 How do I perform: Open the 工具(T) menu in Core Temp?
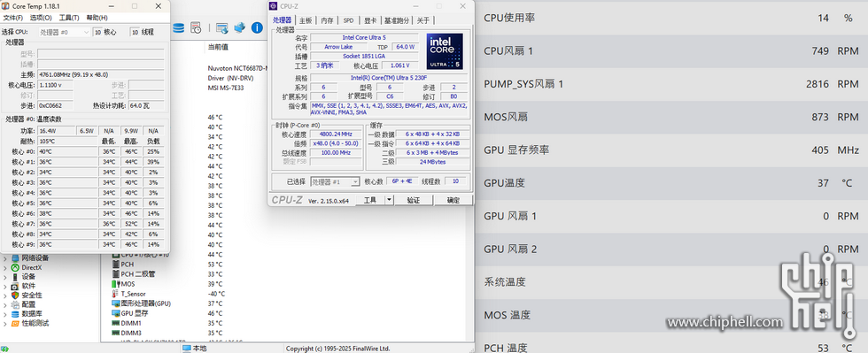[69, 18]
